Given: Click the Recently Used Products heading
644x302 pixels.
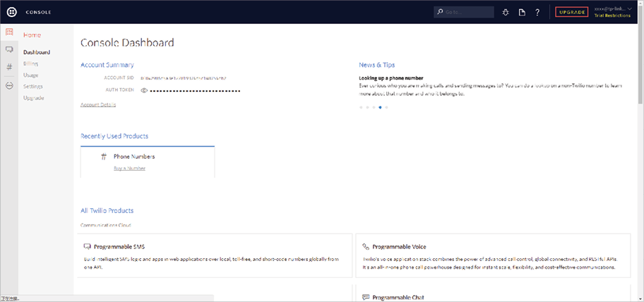Looking at the screenshot, I should pos(114,135).
